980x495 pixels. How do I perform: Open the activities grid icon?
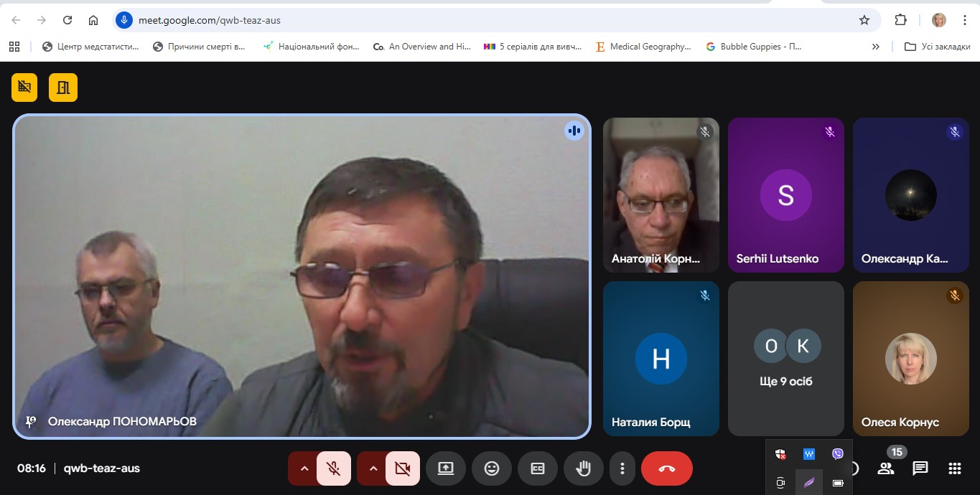click(954, 468)
